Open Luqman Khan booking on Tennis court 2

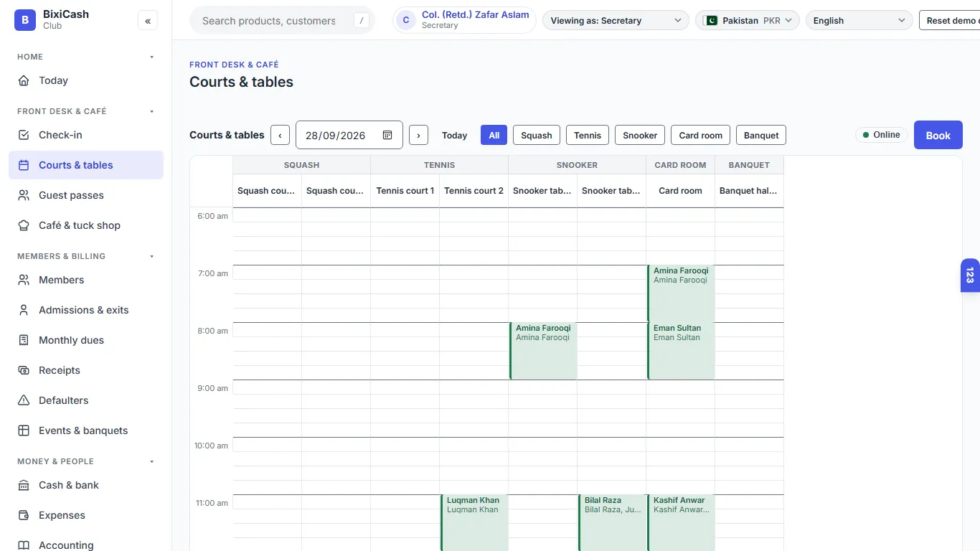tap(474, 522)
